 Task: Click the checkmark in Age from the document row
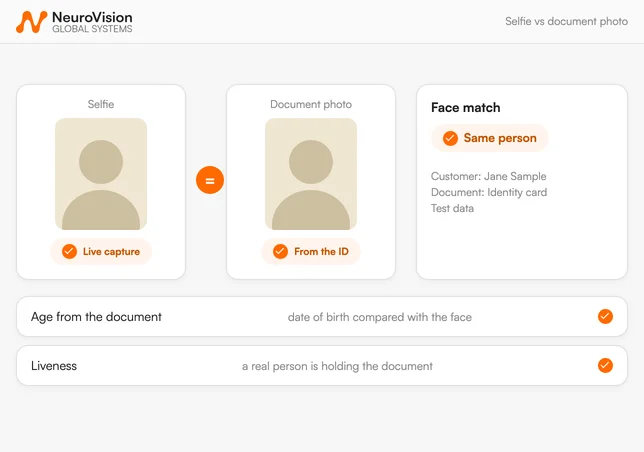pos(605,317)
